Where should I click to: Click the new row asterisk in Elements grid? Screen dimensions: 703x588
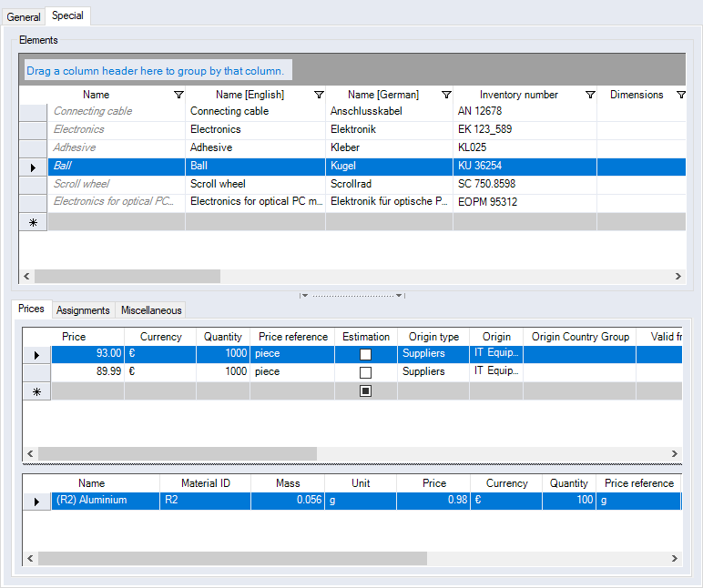(x=34, y=222)
